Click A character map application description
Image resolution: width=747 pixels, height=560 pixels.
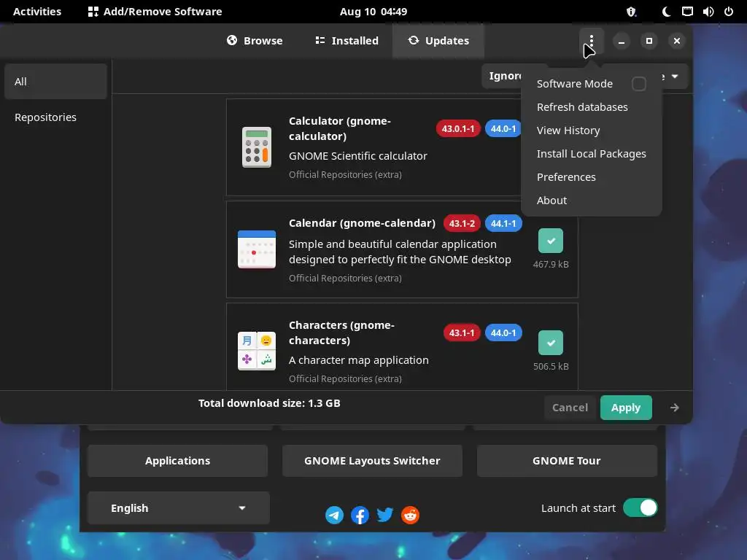coord(359,360)
